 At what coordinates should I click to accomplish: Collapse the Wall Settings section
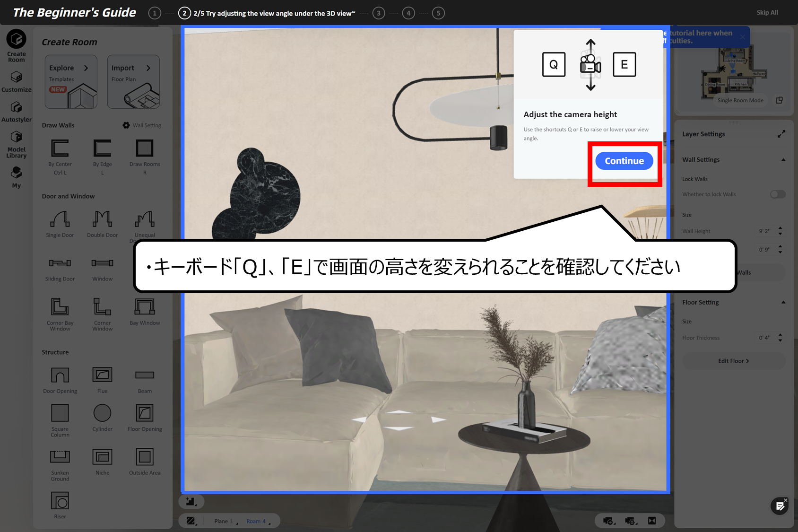coord(783,160)
